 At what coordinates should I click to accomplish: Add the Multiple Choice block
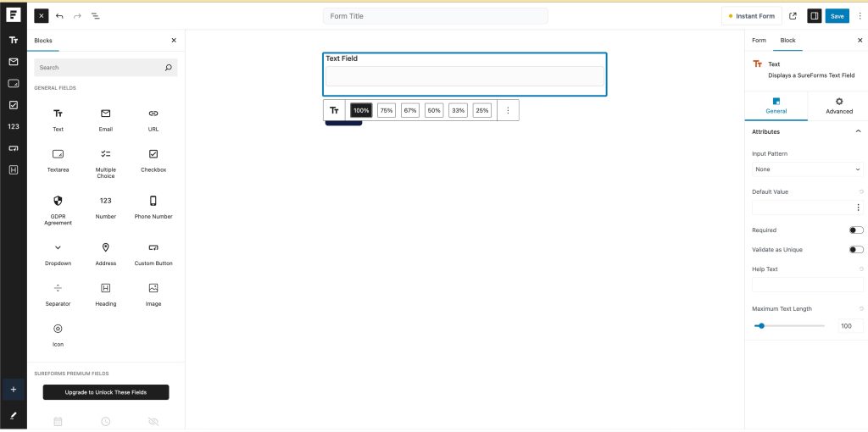point(105,160)
